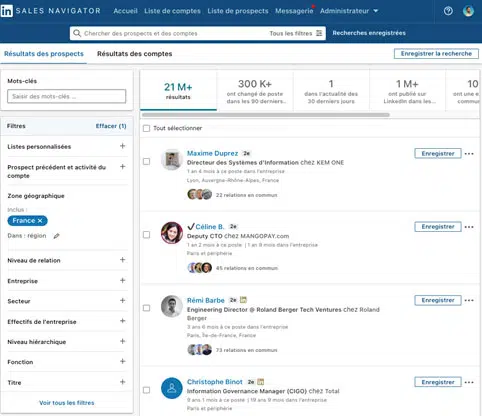Expand the Effectifs de l'entreprise filter
Image resolution: width=482 pixels, height=416 pixels.
(123, 321)
